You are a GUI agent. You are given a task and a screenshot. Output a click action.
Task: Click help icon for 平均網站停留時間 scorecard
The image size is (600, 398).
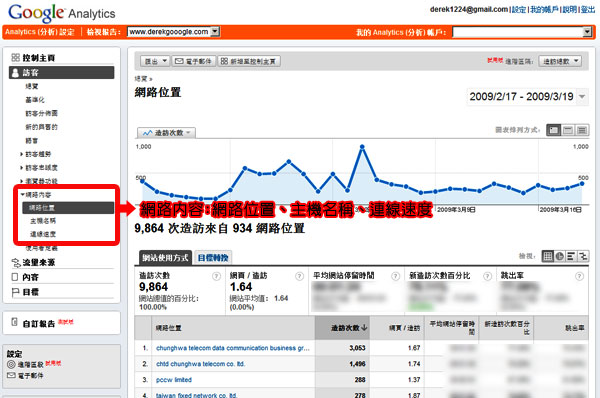[x=396, y=276]
